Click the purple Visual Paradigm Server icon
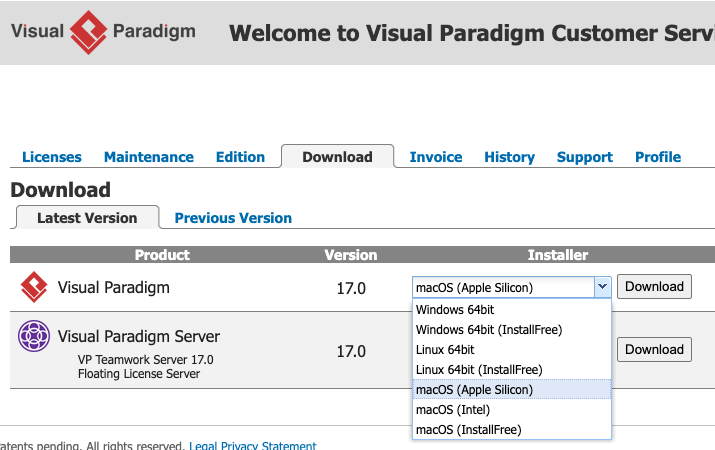715x450 pixels. pos(34,337)
